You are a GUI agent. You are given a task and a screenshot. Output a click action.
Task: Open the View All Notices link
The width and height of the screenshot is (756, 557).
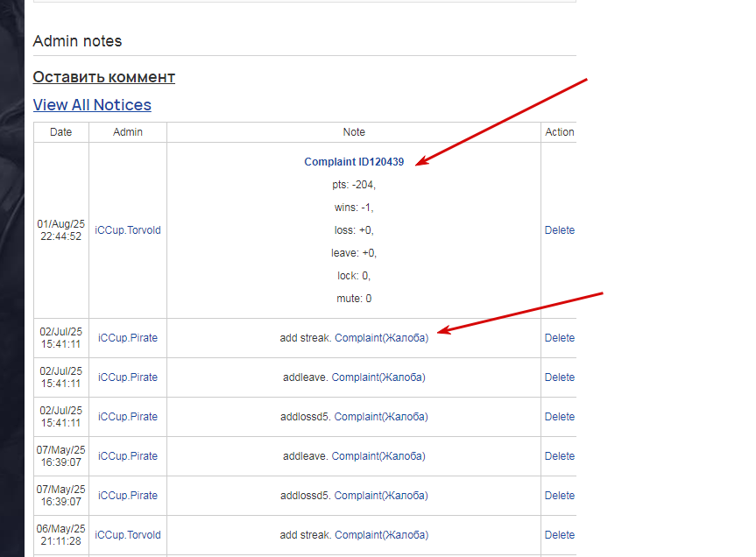point(92,105)
